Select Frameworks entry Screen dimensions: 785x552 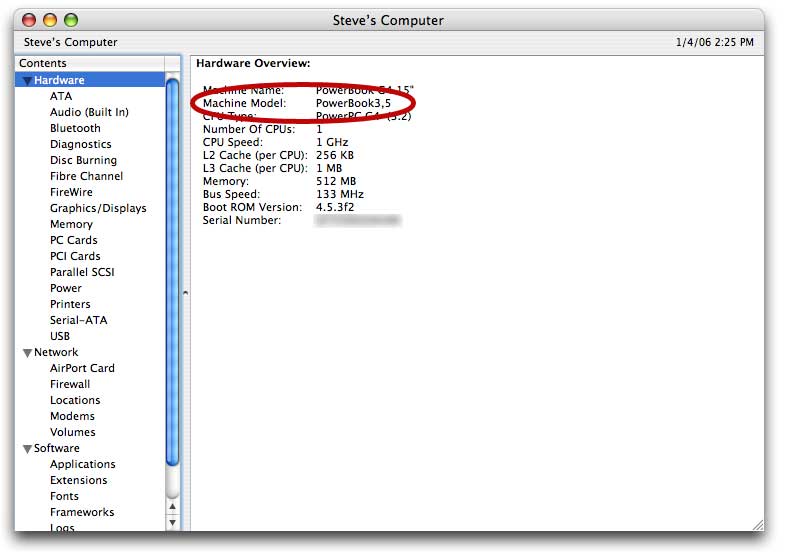pyautogui.click(x=82, y=512)
